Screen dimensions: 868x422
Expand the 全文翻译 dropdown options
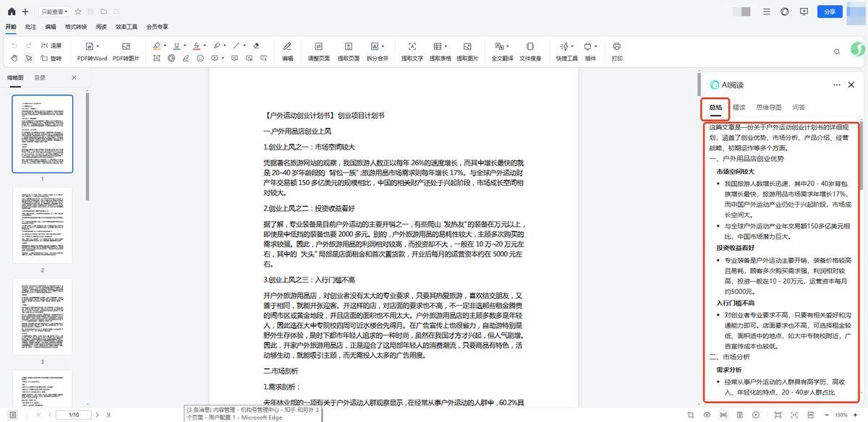(508, 46)
